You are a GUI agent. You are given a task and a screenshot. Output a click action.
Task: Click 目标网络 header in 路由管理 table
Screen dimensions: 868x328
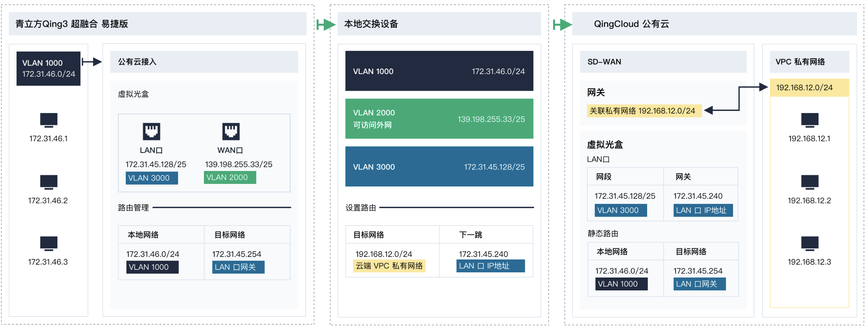click(x=230, y=235)
